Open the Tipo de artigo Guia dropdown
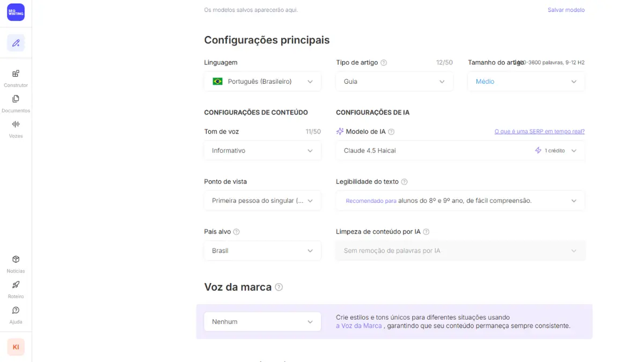Image resolution: width=644 pixels, height=362 pixels. pos(394,82)
